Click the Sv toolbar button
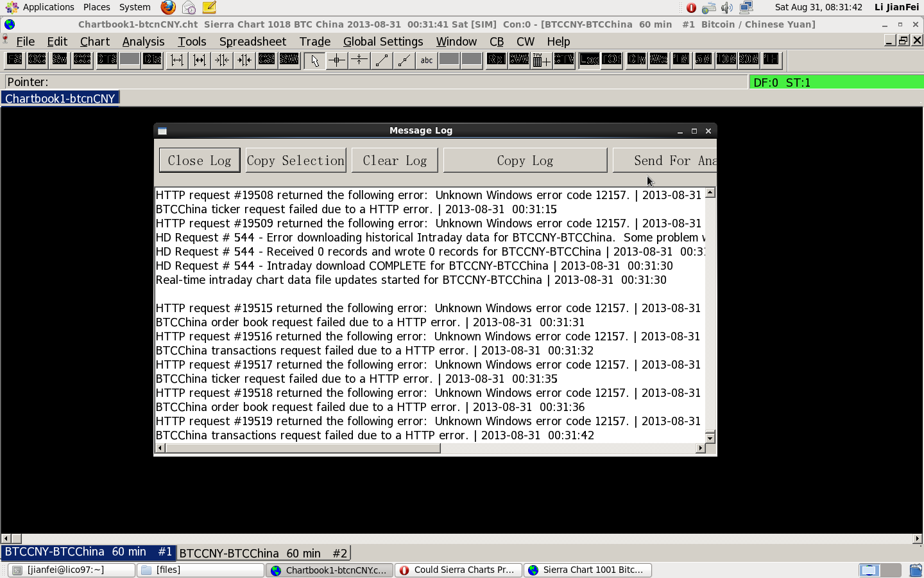Screen dimensions: 924x578 click(59, 60)
